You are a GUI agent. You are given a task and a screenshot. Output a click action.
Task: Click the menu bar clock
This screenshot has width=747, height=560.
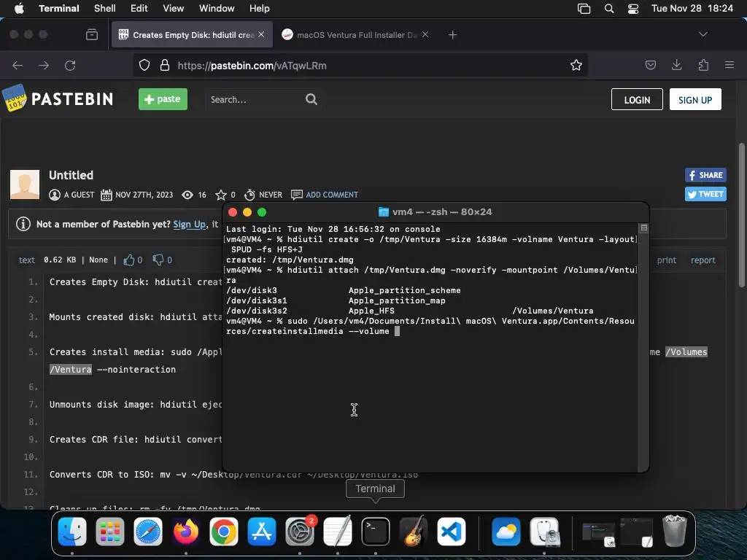(x=692, y=9)
